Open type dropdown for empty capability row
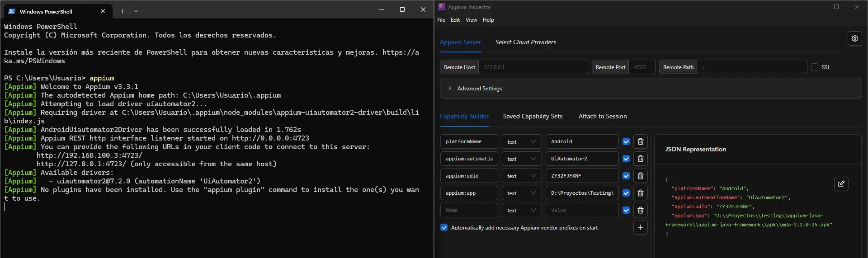 521,210
